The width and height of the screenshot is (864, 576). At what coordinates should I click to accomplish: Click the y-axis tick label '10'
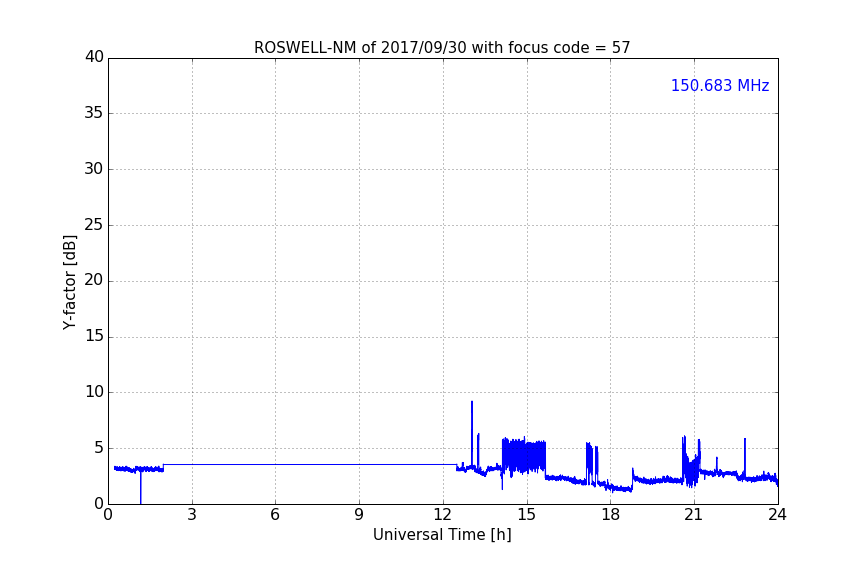click(94, 392)
